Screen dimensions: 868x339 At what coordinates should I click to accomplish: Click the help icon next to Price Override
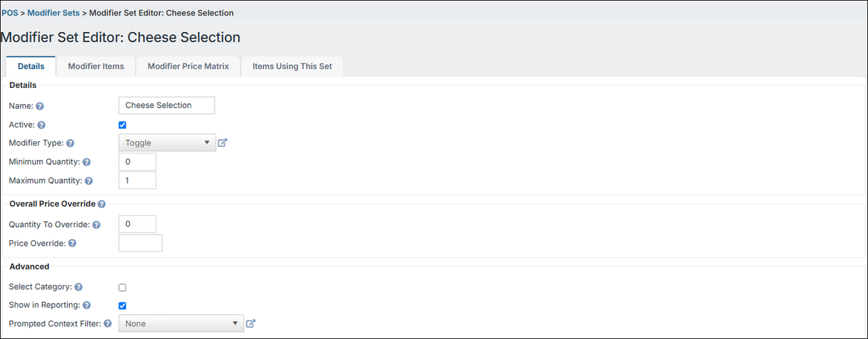[72, 243]
